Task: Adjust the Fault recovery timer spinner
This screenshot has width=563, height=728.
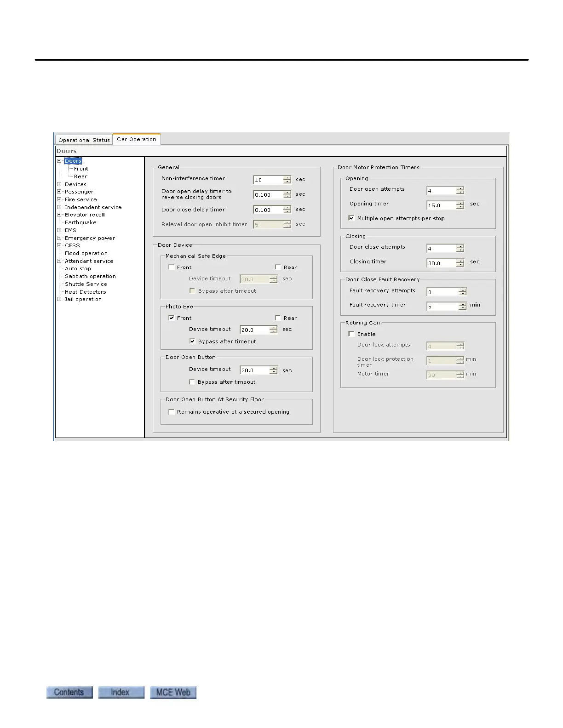Action: pos(463,306)
